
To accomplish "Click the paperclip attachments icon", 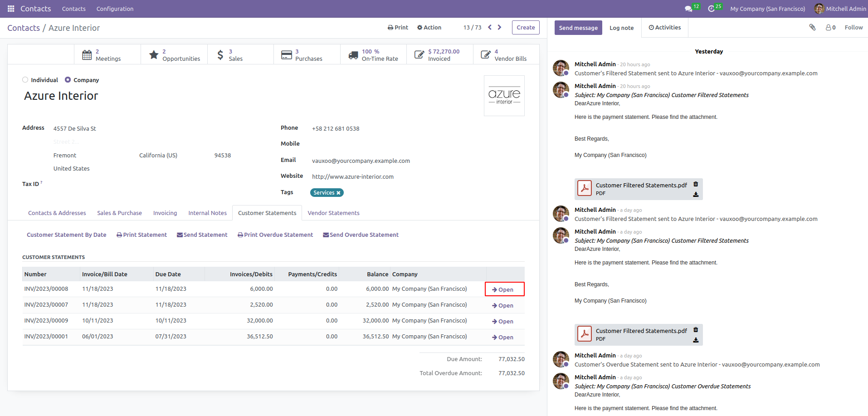I will (812, 27).
